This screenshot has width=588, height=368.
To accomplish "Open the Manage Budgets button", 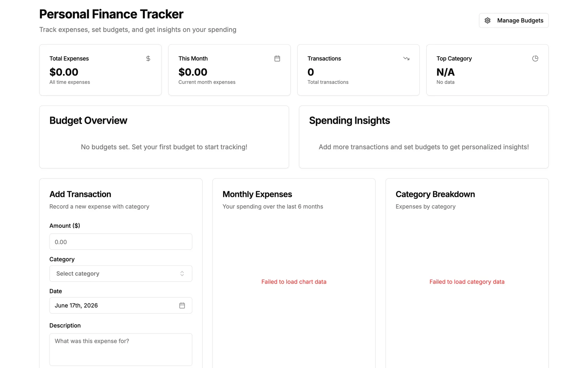I will [513, 21].
